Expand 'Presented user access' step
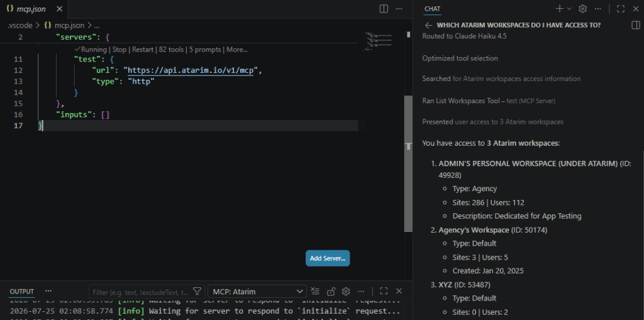The height and width of the screenshot is (320, 644). click(x=493, y=122)
